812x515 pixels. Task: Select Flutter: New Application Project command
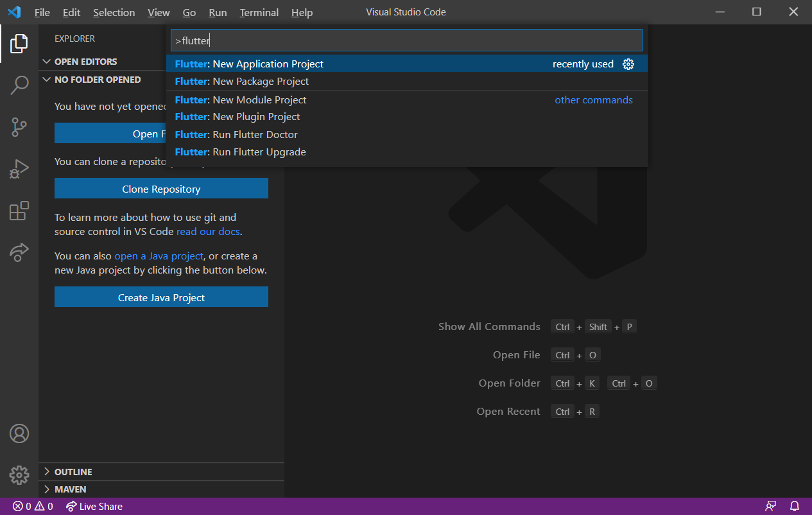click(407, 64)
